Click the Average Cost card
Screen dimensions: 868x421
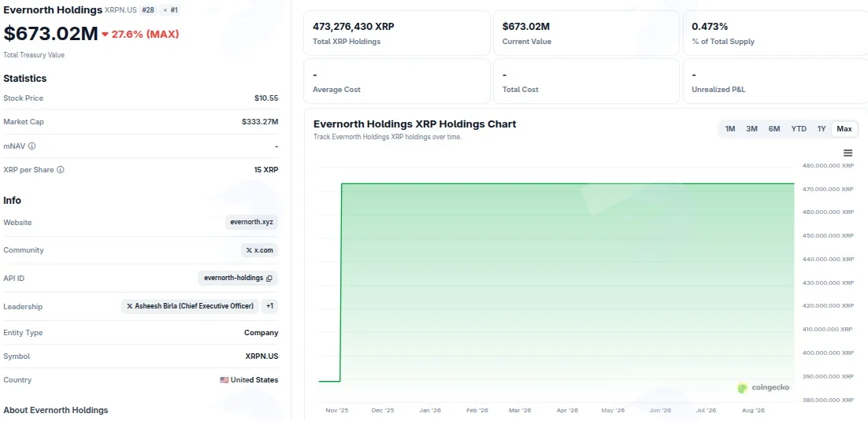[x=397, y=81]
